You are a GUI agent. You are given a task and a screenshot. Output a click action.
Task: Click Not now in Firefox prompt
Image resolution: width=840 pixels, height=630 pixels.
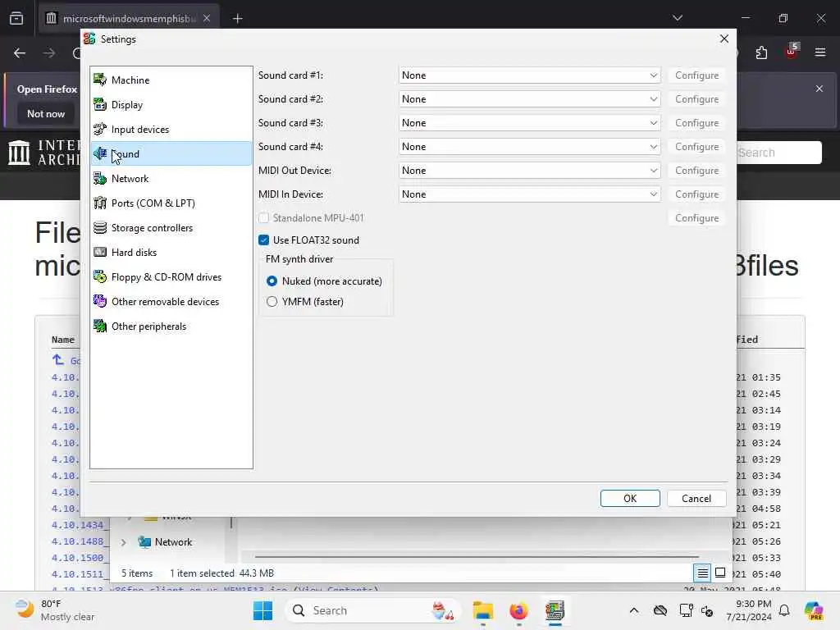46,113
